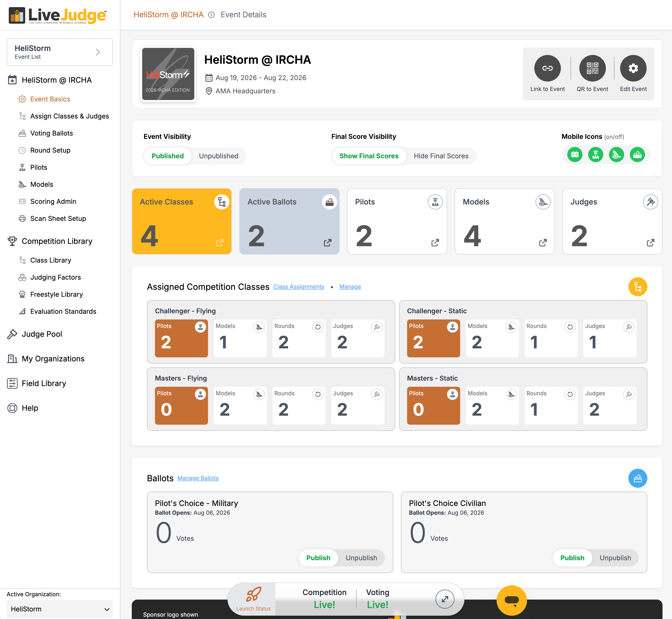The height and width of the screenshot is (619, 672).
Task: Click the ballot box icon on Active Ballots
Action: coord(329,202)
